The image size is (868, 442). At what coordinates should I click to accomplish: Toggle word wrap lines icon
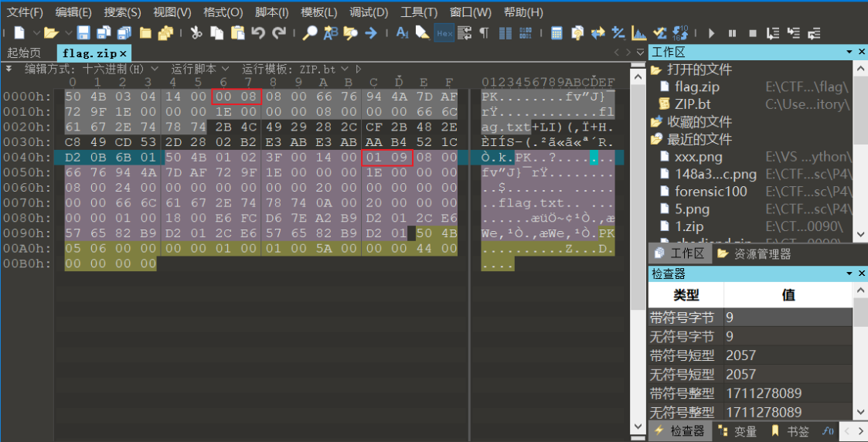tap(465, 33)
